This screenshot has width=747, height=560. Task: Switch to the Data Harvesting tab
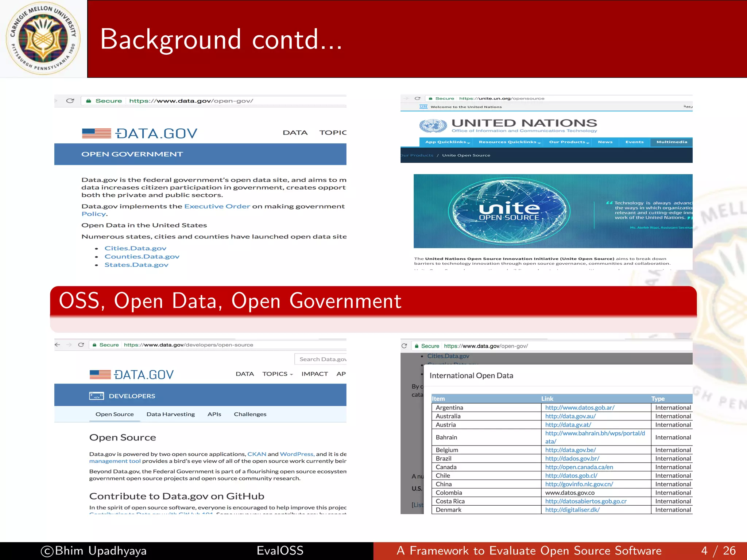coord(170,415)
